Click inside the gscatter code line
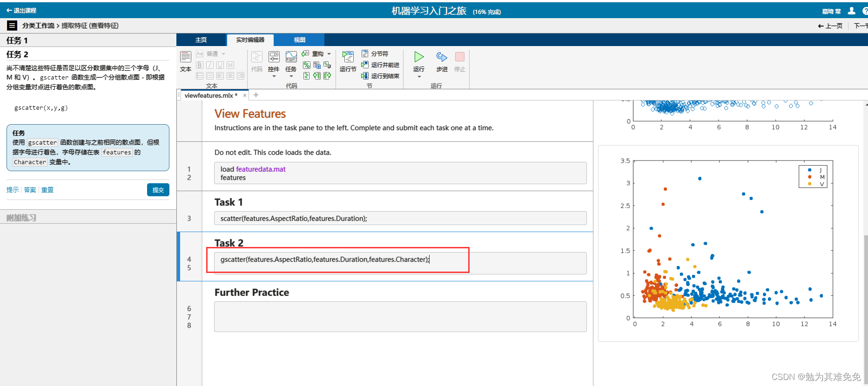Viewport: 868px width, 386px height. (325, 260)
